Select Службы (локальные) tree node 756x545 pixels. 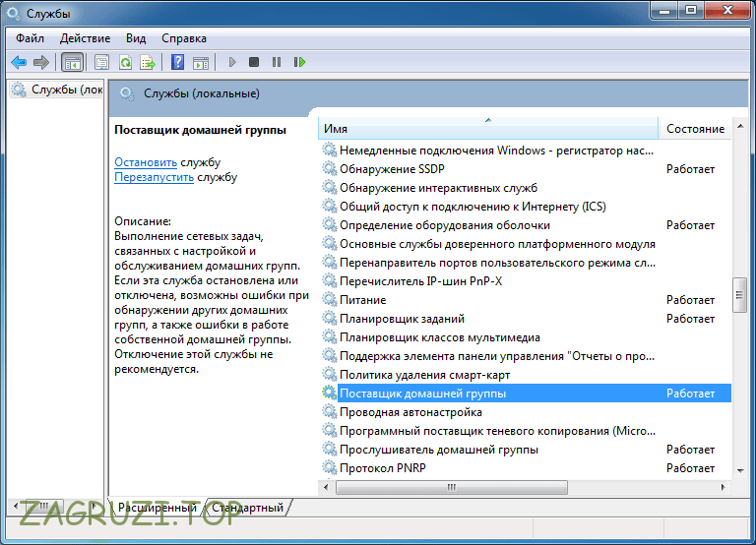click(57, 90)
